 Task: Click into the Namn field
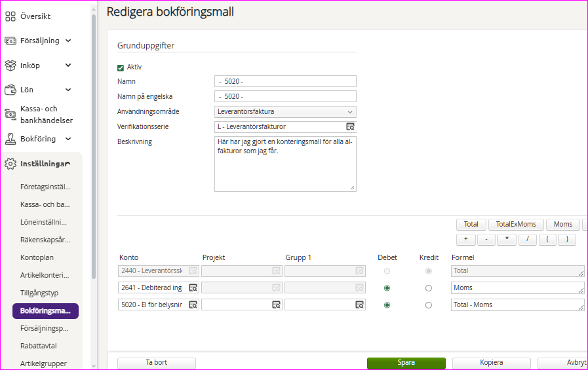click(285, 81)
